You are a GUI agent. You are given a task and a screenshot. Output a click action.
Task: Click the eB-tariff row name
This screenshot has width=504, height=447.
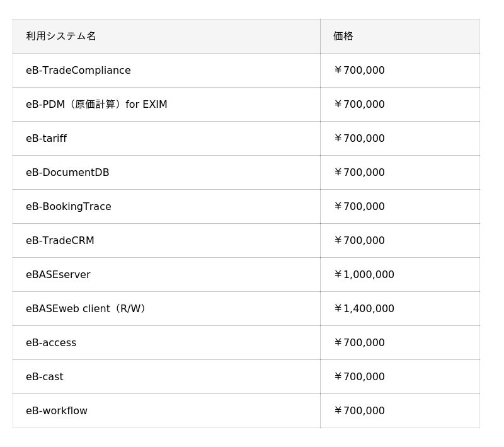coord(46,138)
